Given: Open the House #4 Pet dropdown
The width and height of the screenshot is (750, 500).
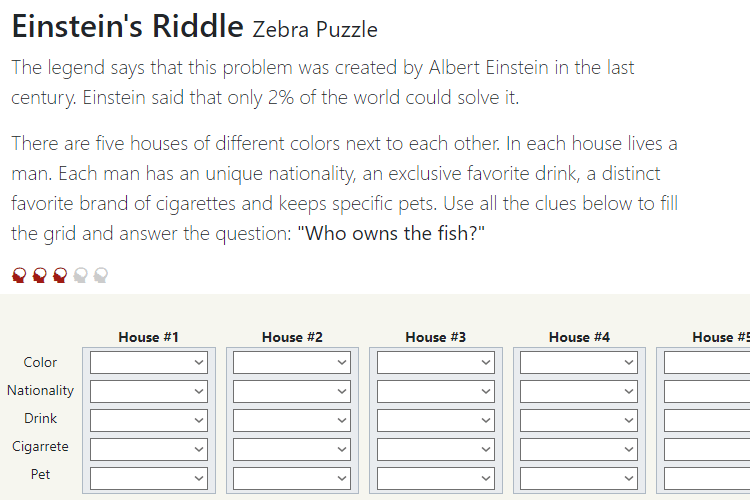Looking at the screenshot, I should 579,478.
